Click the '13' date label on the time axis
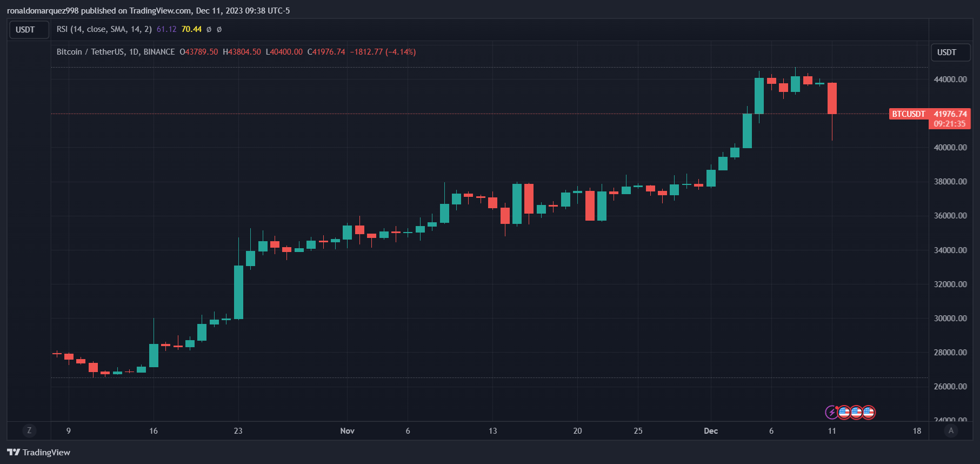 pyautogui.click(x=492, y=431)
